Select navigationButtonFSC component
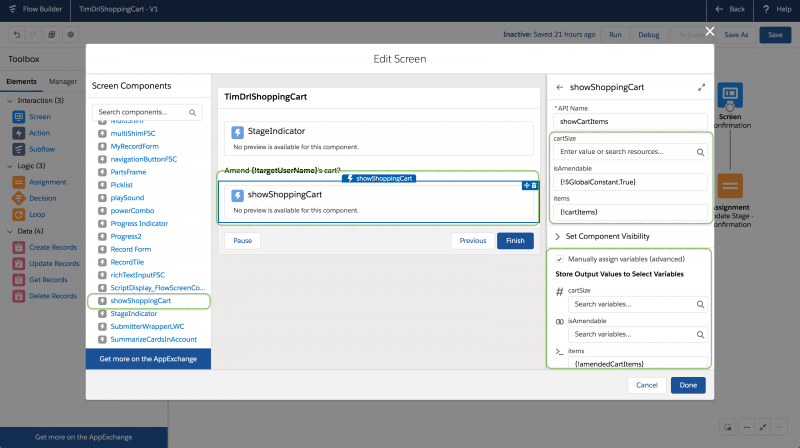Viewport: 800px width, 448px height. pos(143,159)
